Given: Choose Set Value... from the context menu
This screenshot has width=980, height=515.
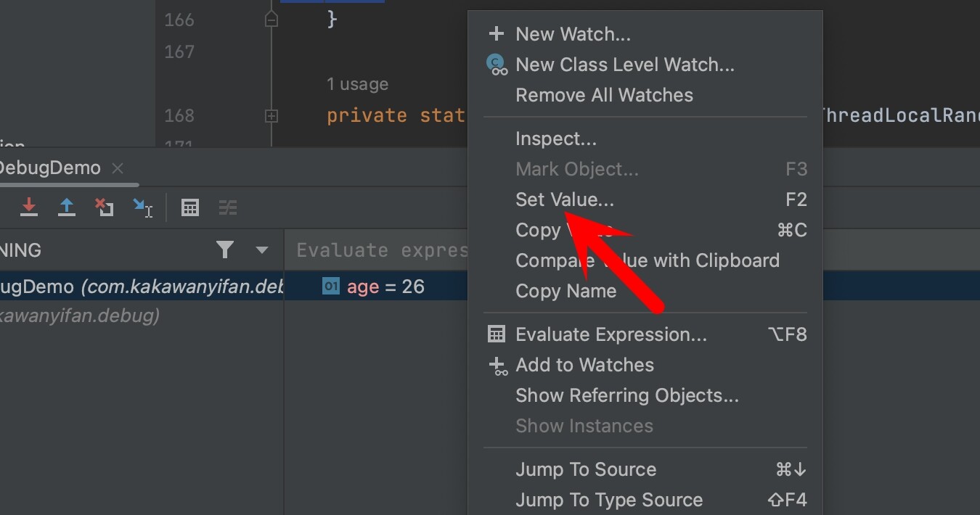Looking at the screenshot, I should [x=564, y=199].
